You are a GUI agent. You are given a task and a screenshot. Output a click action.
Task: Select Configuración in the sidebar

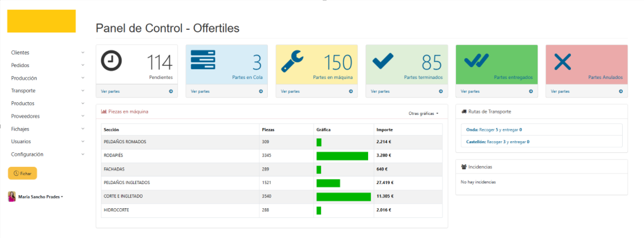(x=27, y=154)
